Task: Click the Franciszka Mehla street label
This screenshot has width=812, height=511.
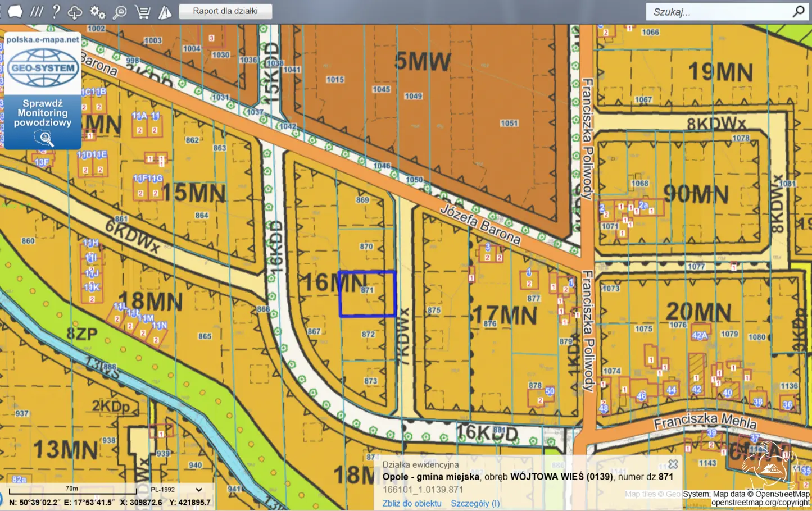Action: 705,421
